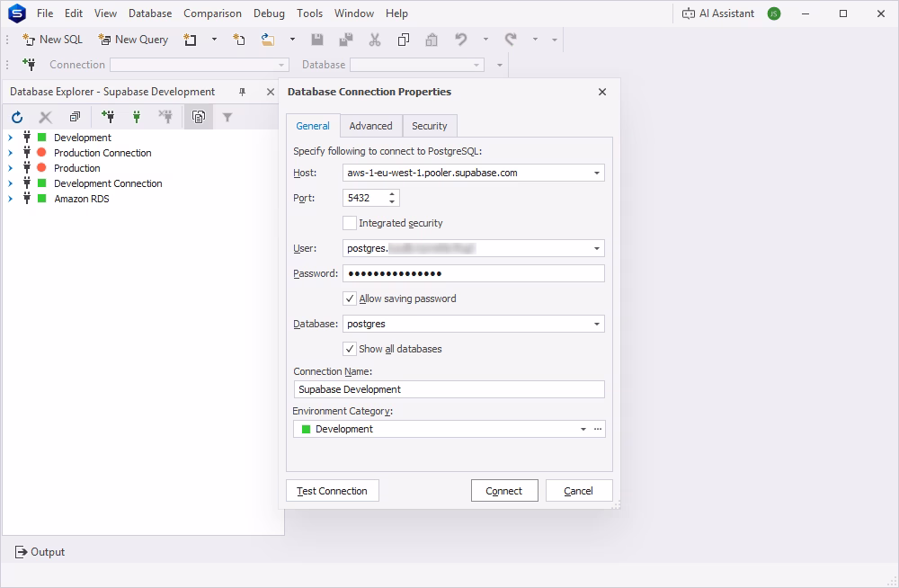Expand the Development connection node
This screenshot has width=899, height=588.
click(10, 138)
